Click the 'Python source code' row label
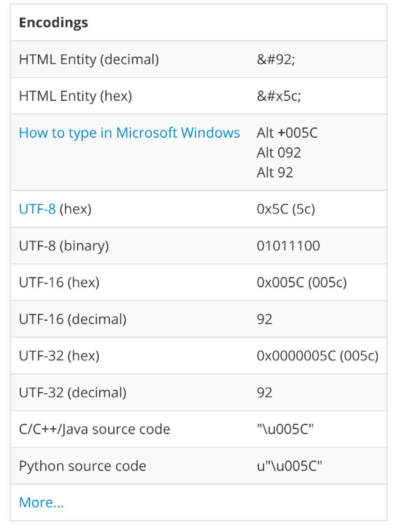Screen dimensions: 408x532 pos(82,466)
